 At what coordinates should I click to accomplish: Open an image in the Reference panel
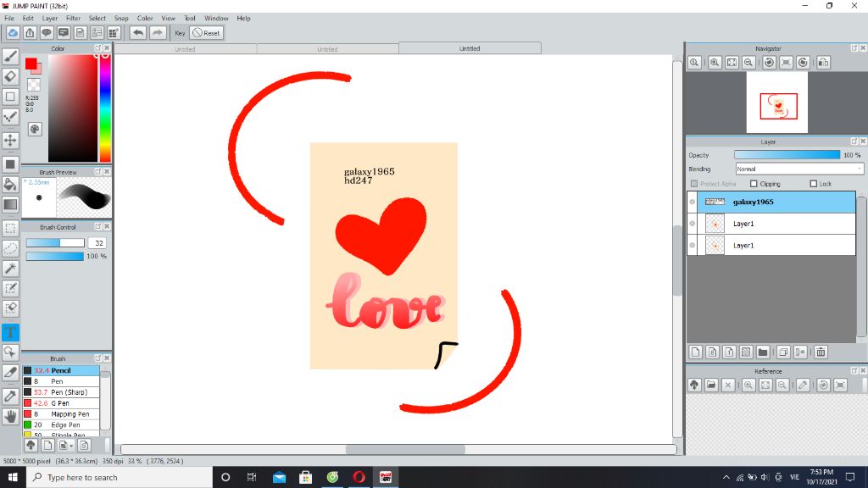pyautogui.click(x=711, y=385)
